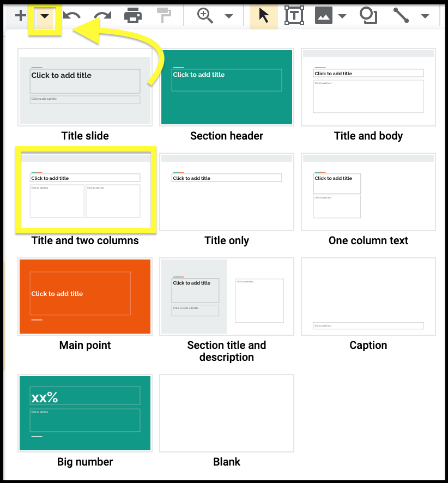Click the 'Title and body' label
This screenshot has width=448, height=483.
[x=368, y=136]
